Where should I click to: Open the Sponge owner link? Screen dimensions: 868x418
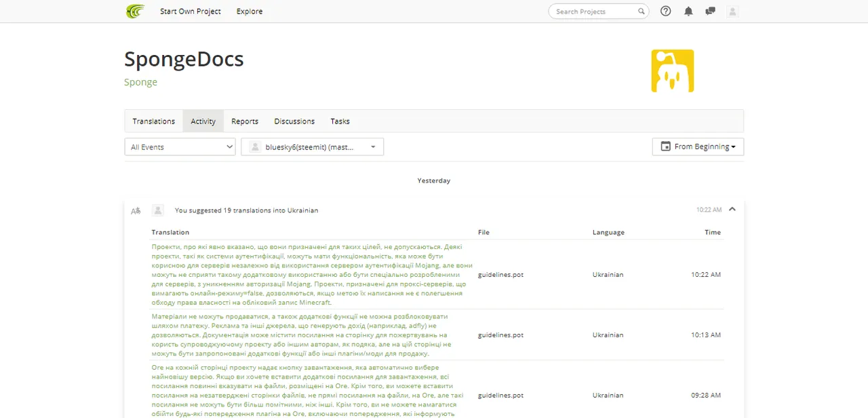coord(140,82)
